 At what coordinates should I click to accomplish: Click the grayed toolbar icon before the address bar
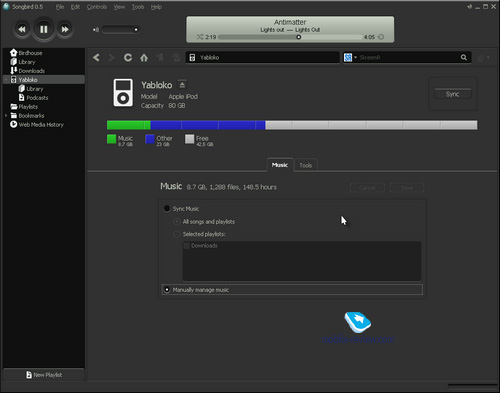176,57
